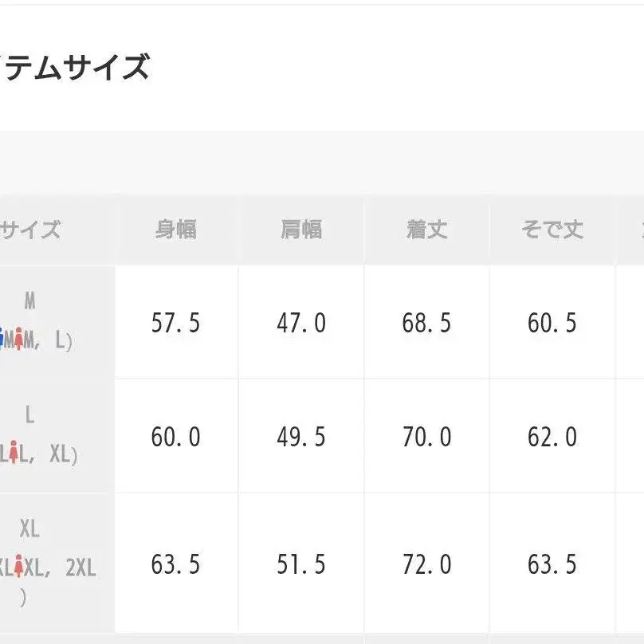
Task: Click the 68.5 length cell
Action: tap(426, 323)
